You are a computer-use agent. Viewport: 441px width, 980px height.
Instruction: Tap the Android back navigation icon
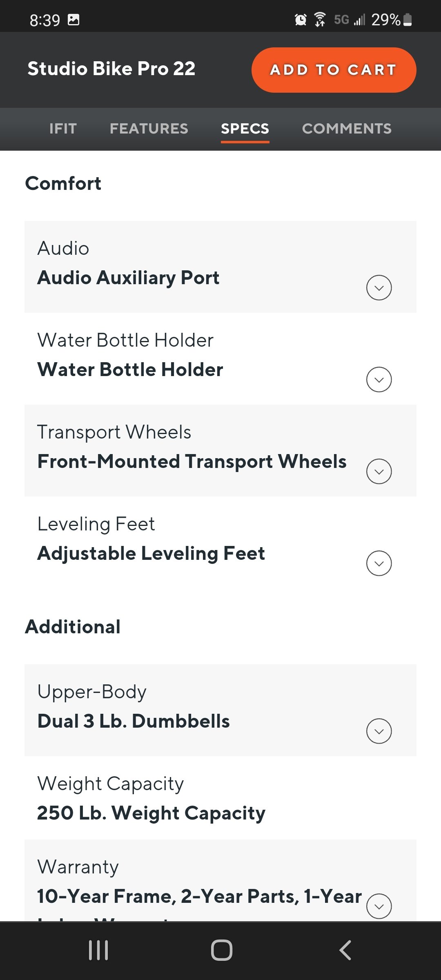[345, 950]
